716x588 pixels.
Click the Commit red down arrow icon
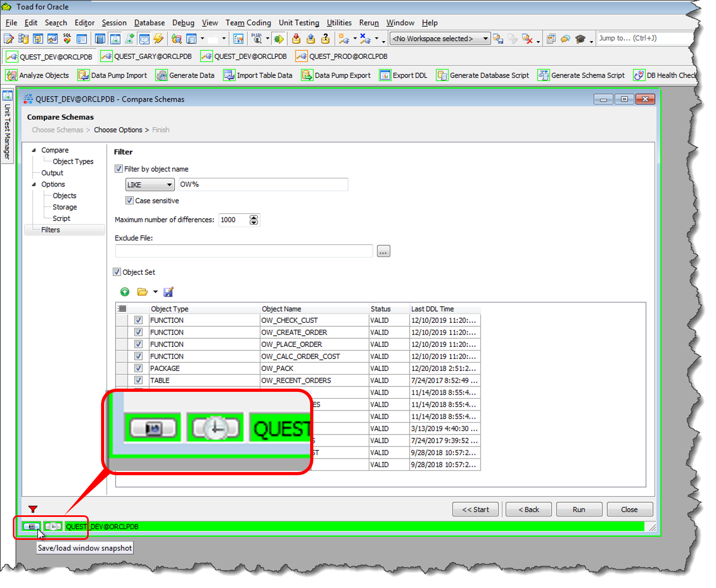pos(296,38)
